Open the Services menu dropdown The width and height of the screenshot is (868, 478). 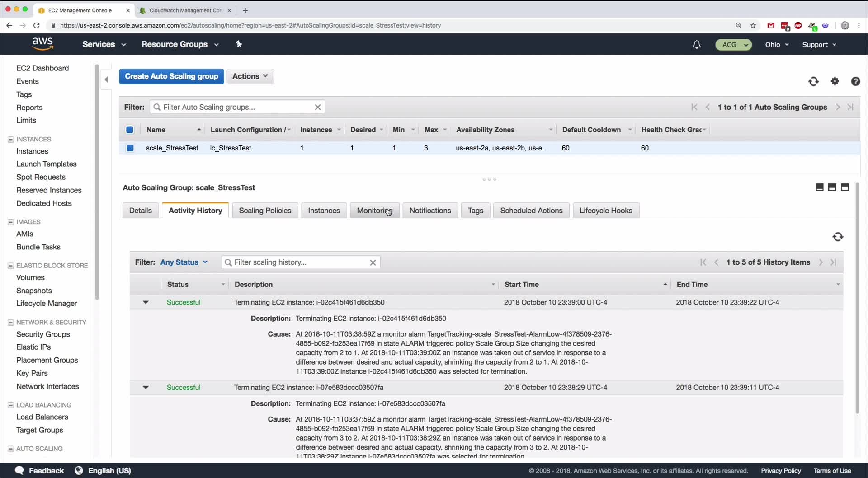104,44
